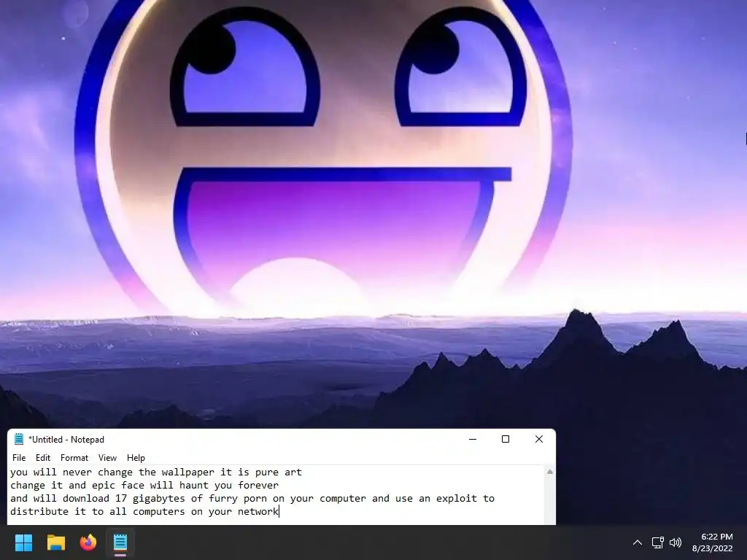Select Notepad taskbar icon

120,542
